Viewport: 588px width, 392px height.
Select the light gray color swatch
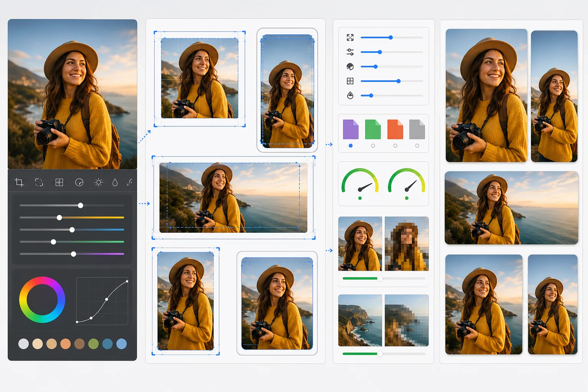[24, 344]
